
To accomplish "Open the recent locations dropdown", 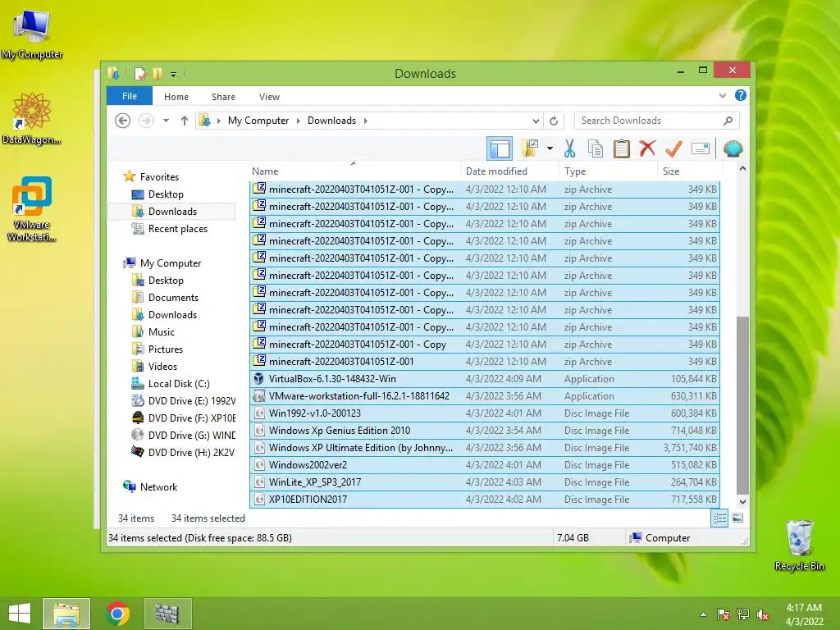I will [166, 121].
